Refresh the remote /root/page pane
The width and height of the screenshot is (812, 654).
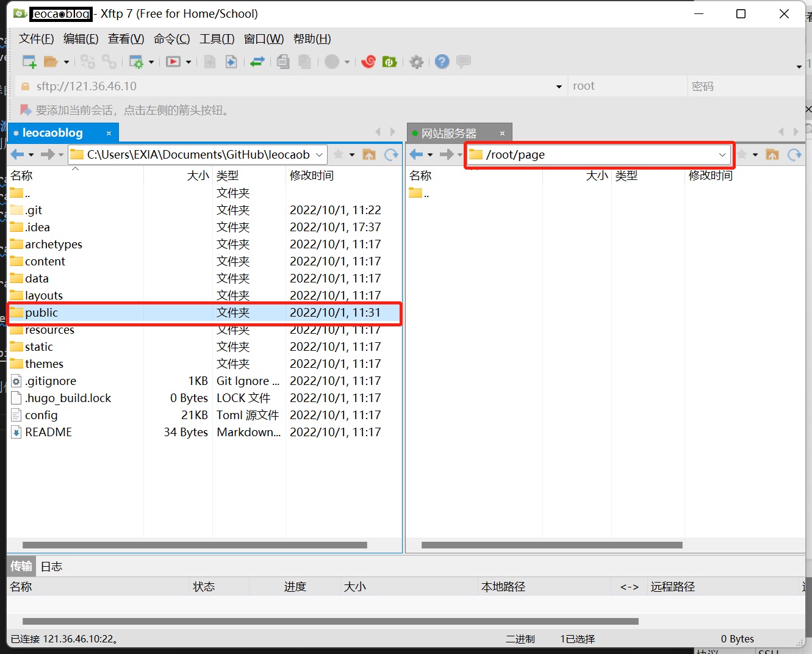click(794, 155)
